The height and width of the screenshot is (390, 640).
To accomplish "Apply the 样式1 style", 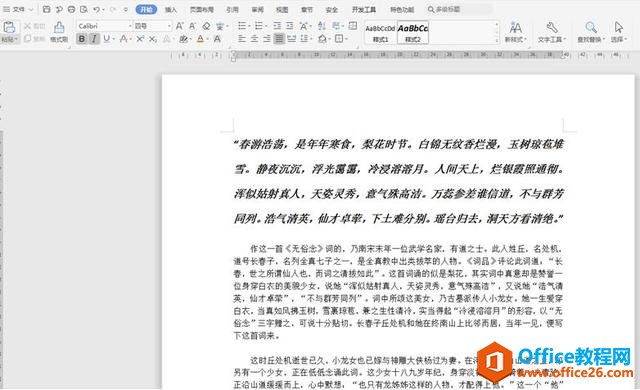I will pyautogui.click(x=380, y=33).
